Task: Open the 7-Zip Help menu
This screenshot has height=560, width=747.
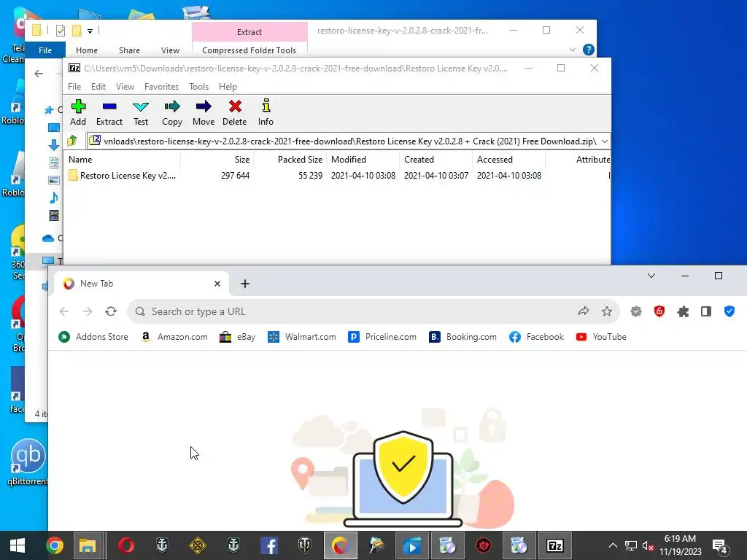Action: (228, 87)
